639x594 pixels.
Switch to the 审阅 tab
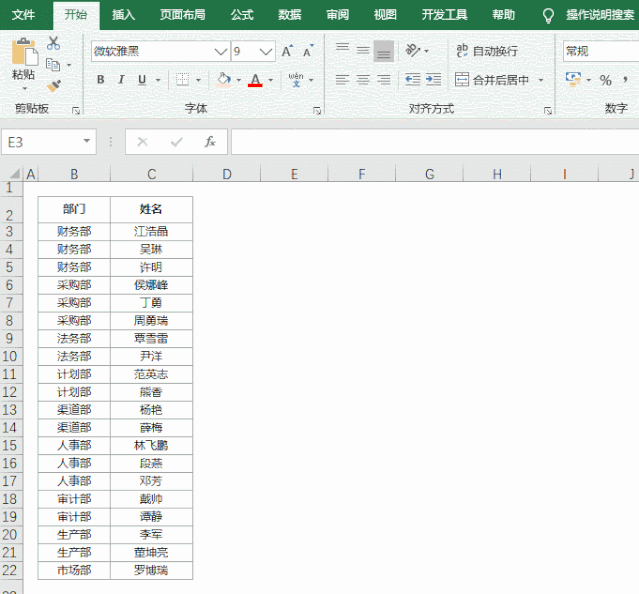337,15
